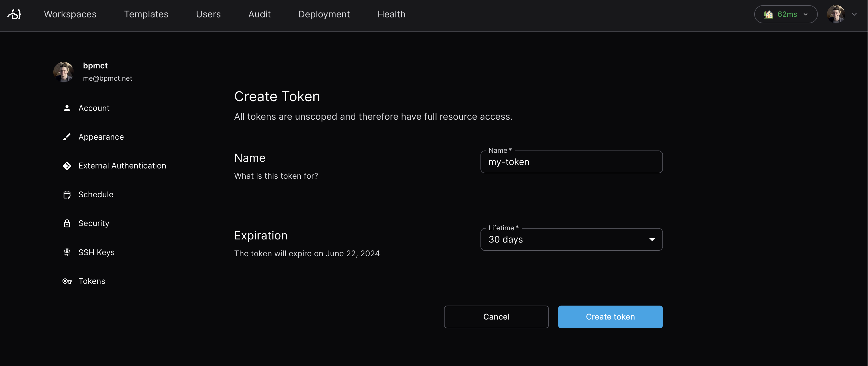Click the External Authentication icon

coord(67,166)
